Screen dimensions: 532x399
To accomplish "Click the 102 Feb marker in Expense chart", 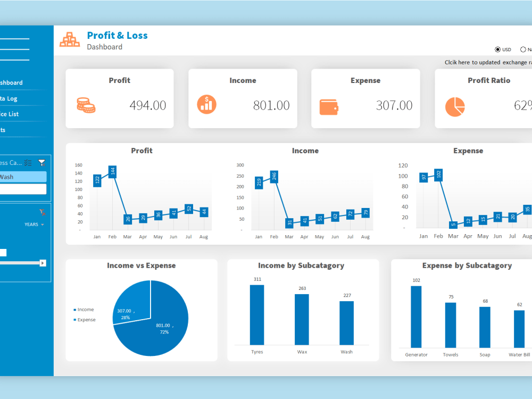I will (438, 174).
